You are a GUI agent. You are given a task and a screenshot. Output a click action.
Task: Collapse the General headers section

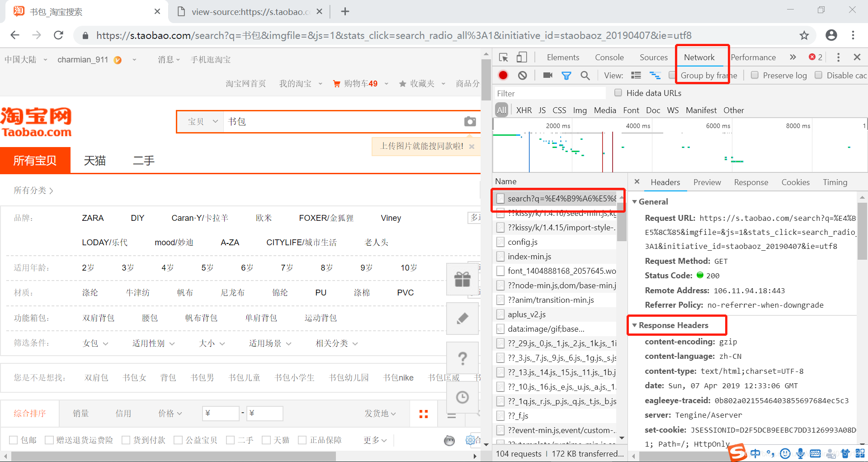click(635, 202)
